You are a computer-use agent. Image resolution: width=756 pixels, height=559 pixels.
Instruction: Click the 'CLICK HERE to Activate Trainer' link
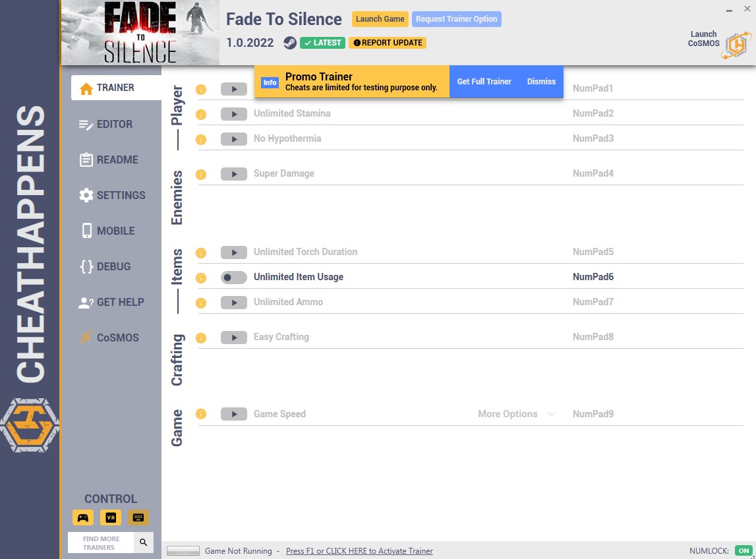click(x=359, y=551)
